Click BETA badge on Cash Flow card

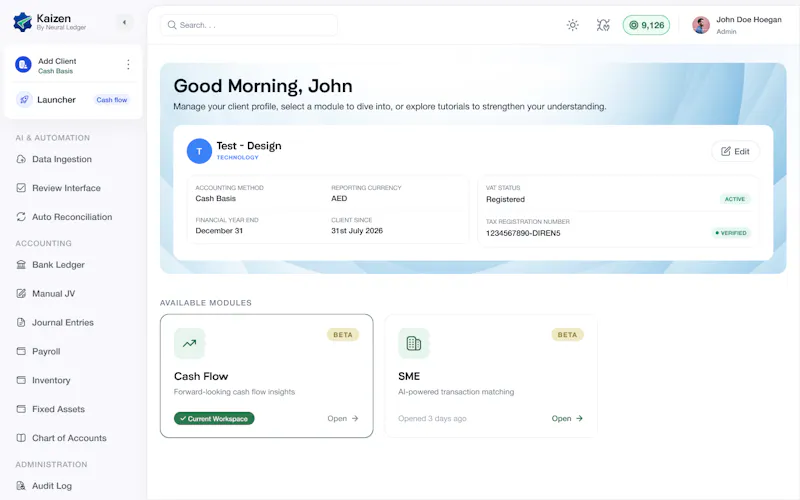coord(343,335)
